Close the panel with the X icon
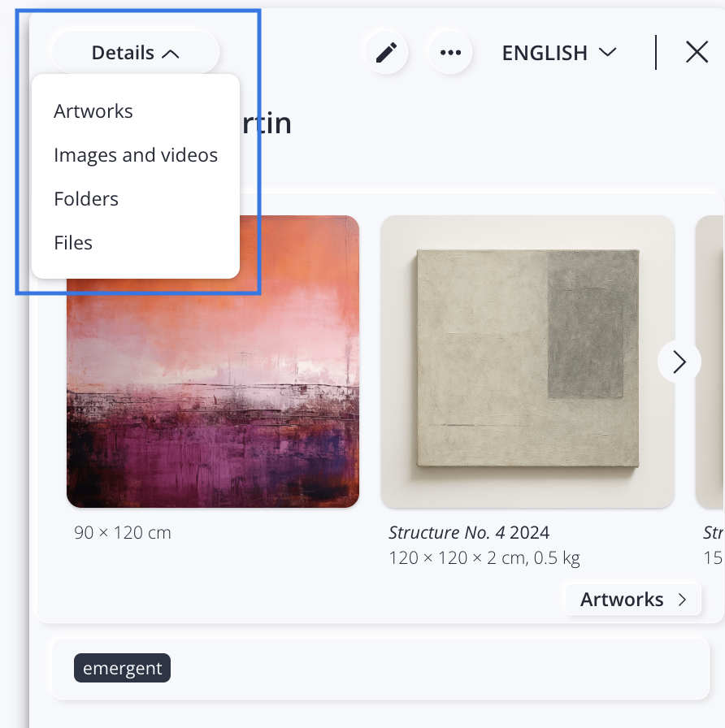The image size is (725, 728). tap(697, 53)
